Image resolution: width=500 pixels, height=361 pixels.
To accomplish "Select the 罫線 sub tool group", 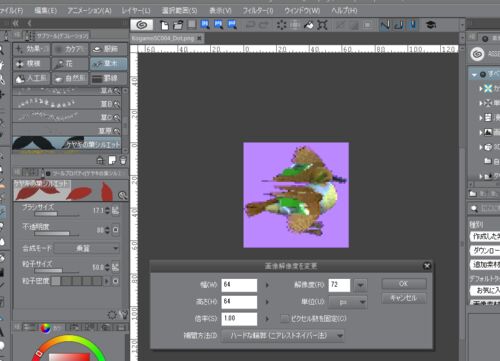I will (109, 78).
